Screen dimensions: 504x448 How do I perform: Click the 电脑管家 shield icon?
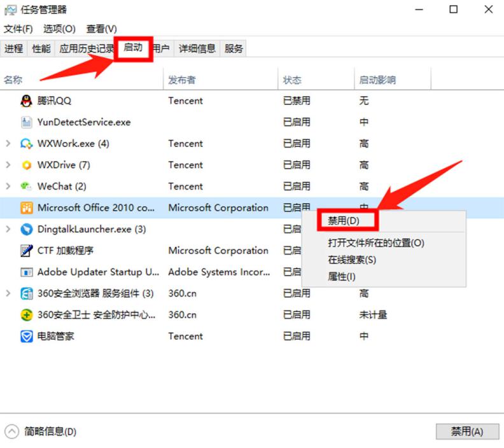point(26,337)
